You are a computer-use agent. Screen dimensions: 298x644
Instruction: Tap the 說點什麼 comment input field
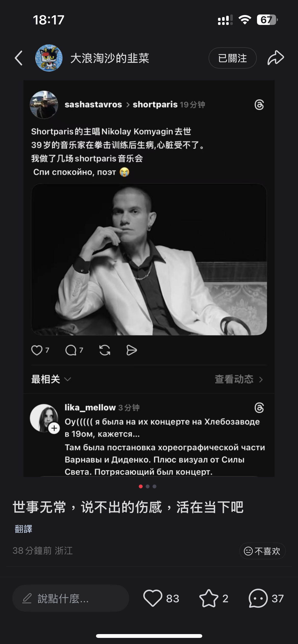[71, 598]
